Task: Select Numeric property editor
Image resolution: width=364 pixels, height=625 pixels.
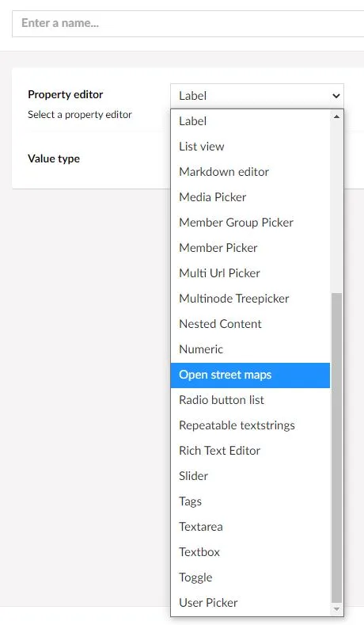Action: (251, 349)
